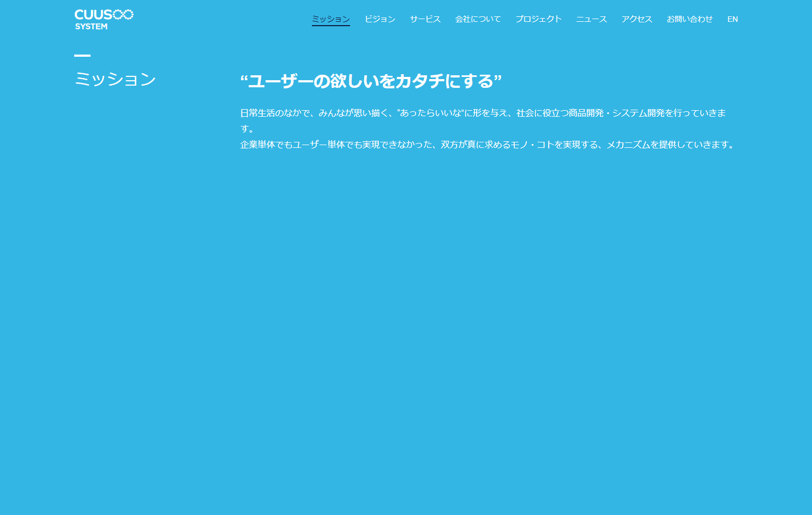Click the white dash above ミッション heading
The width and height of the screenshot is (812, 515).
(x=82, y=55)
